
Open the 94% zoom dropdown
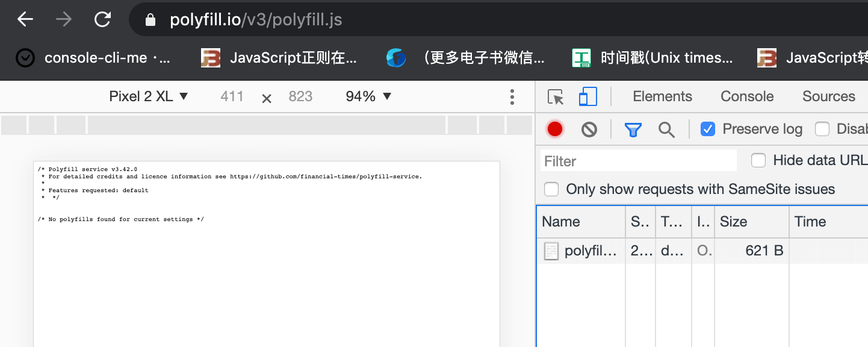click(368, 96)
